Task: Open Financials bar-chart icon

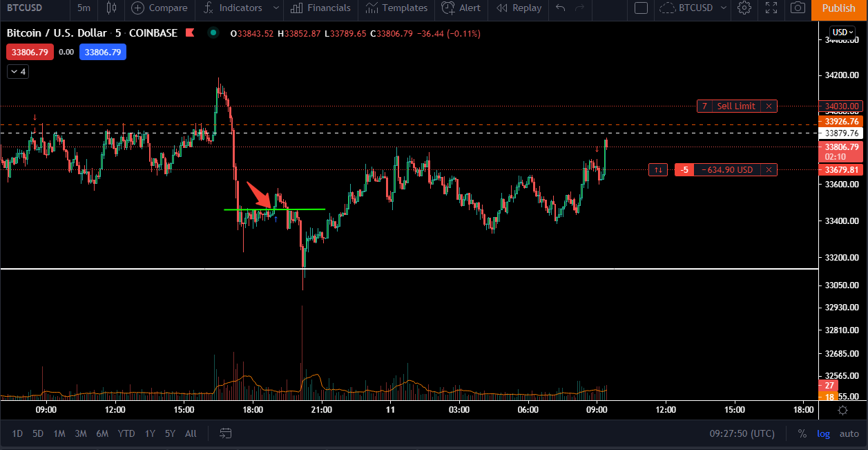Action: [297, 8]
